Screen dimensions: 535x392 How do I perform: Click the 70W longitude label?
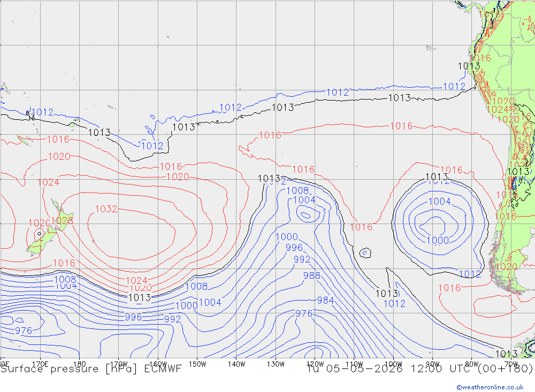pos(511,364)
